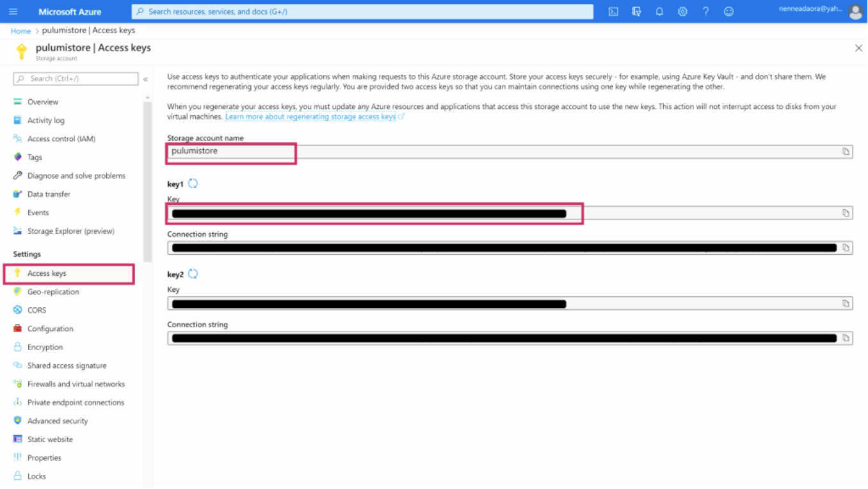Copy the storage account name
Screen dimensions: 868x489
coord(846,152)
